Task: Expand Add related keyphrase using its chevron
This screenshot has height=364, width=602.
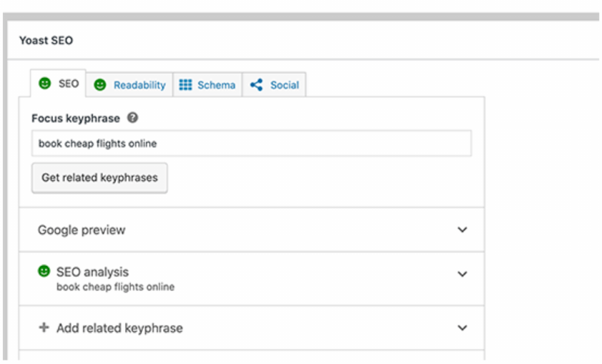Action: [463, 328]
